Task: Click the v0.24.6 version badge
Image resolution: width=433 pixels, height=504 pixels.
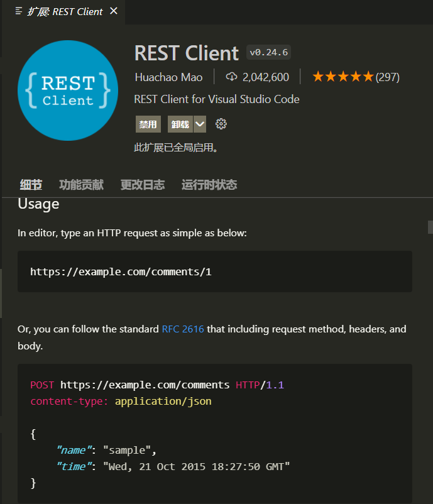Action: pos(269,52)
